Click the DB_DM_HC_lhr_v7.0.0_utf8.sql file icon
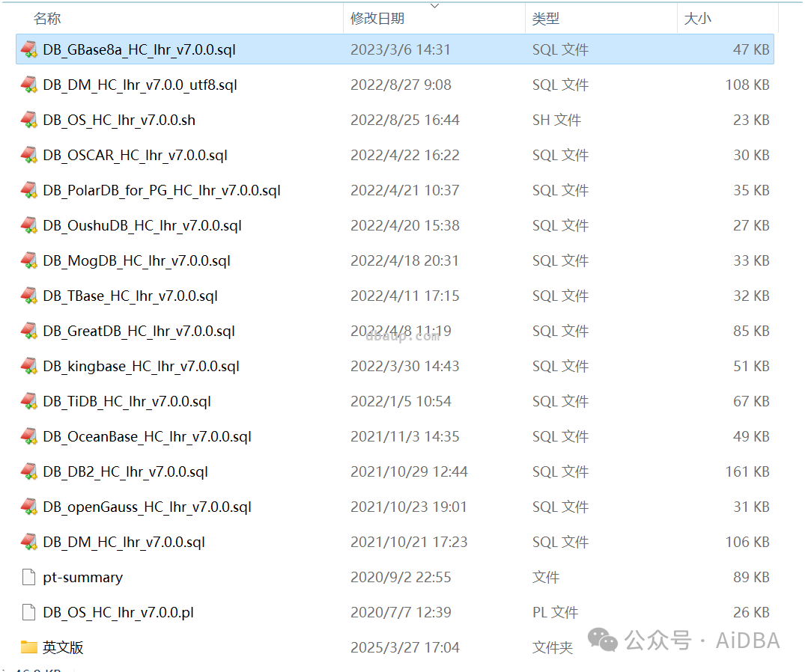Image resolution: width=805 pixels, height=672 pixels. [28, 85]
